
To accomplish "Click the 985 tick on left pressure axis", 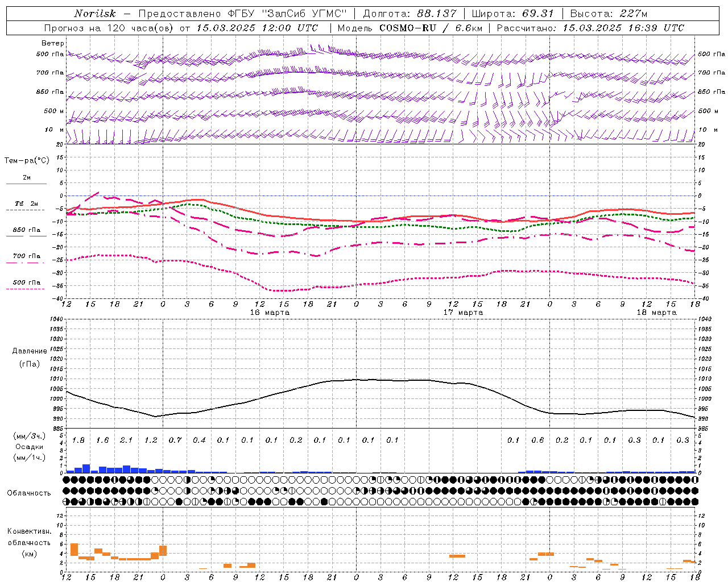I will click(57, 429).
